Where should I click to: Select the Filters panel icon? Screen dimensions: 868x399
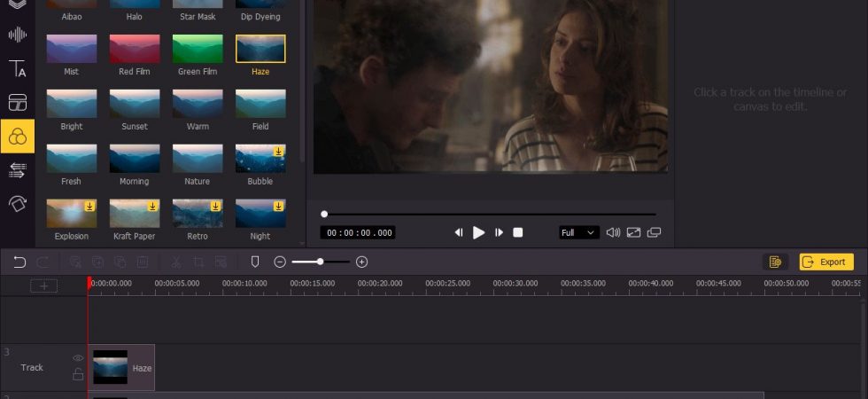tap(18, 137)
